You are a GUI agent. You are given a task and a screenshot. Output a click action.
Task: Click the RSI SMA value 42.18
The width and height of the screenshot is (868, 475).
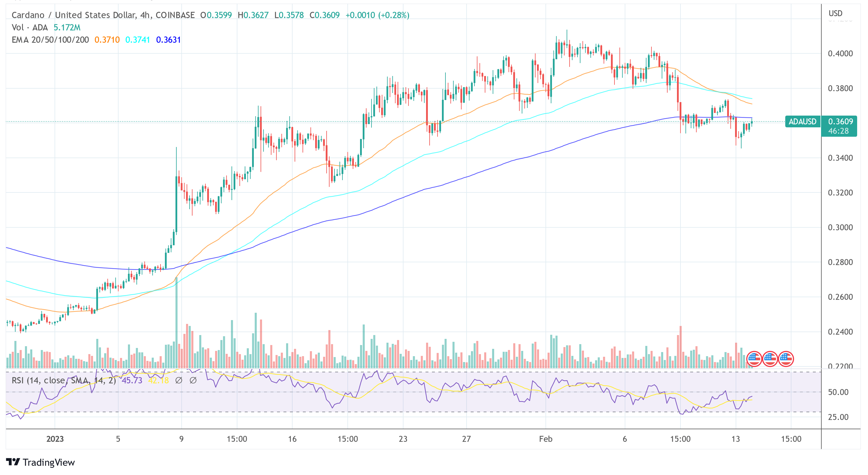point(158,380)
